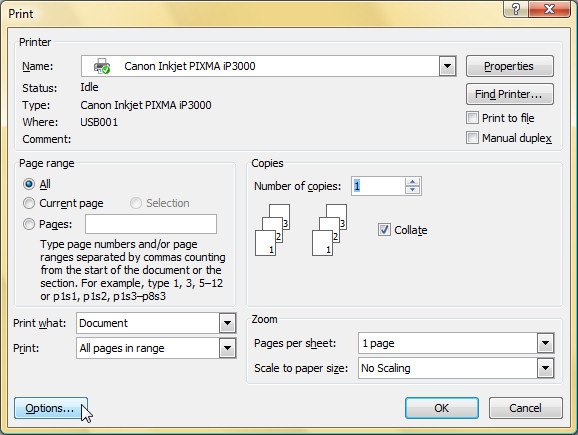Image resolution: width=578 pixels, height=435 pixels.
Task: Click the uncollated pages illustration icon
Action: (x=272, y=230)
